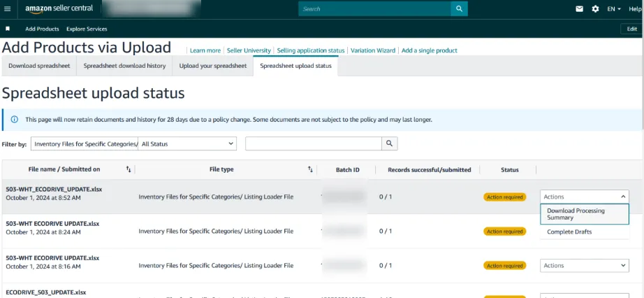Image resolution: width=644 pixels, height=298 pixels.
Task: Choose Complete Drafts from Actions menu
Action: [x=569, y=232]
